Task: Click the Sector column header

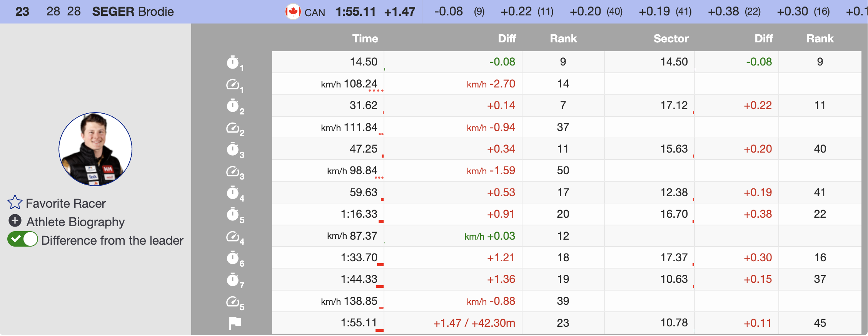Action: coord(671,39)
